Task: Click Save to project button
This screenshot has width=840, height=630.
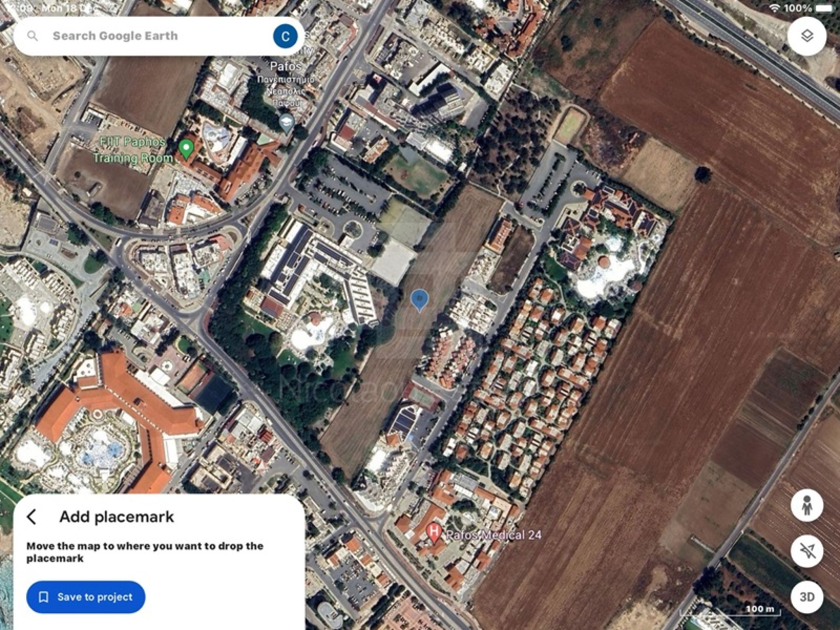Action: point(86,597)
